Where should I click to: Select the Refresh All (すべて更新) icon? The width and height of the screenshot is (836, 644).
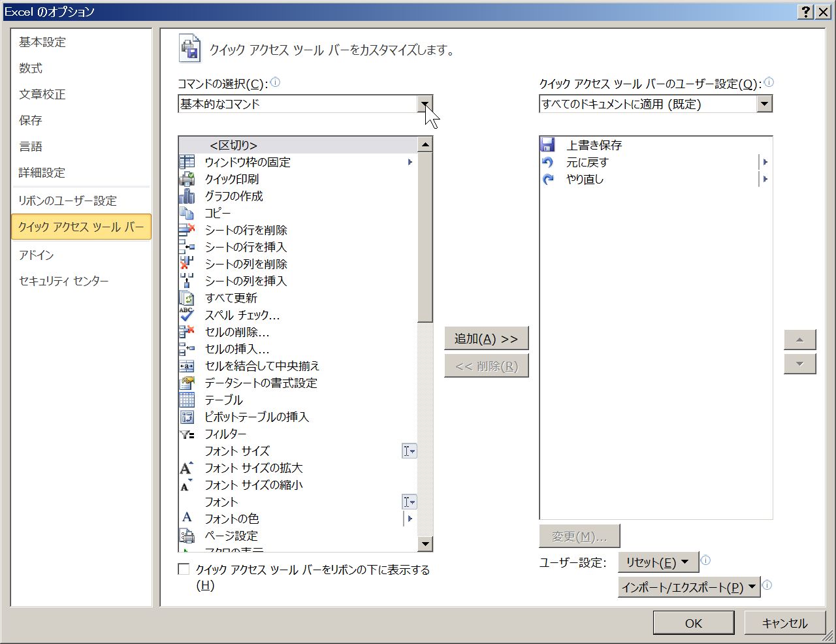tap(187, 298)
